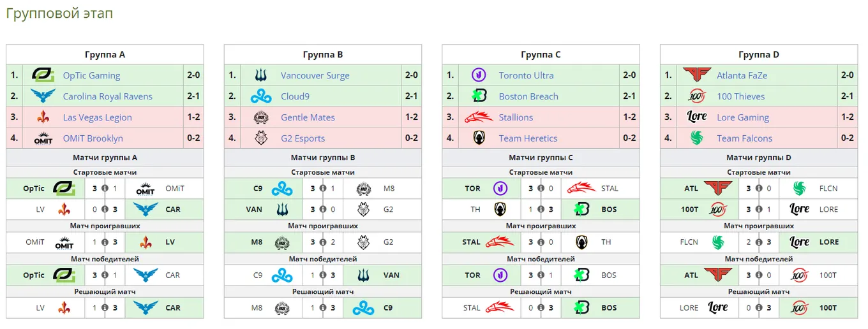Open match info icon for OMiT vs LV losers match

105,242
